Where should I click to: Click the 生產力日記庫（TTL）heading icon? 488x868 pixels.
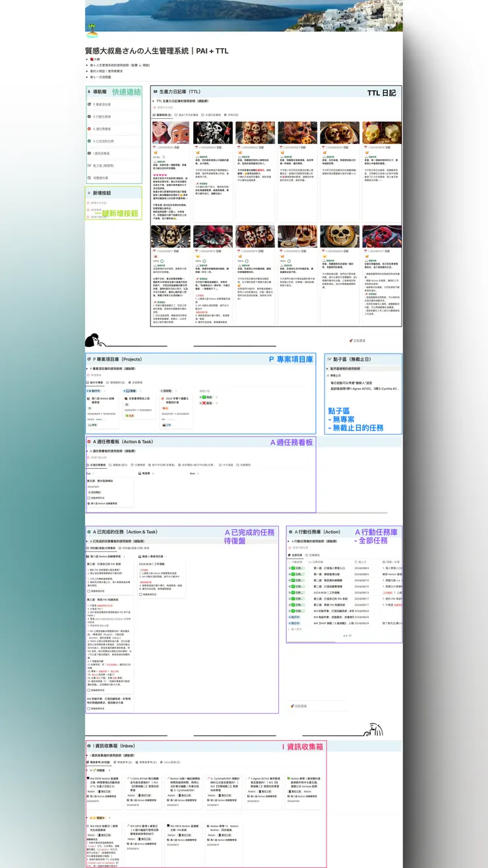click(155, 92)
